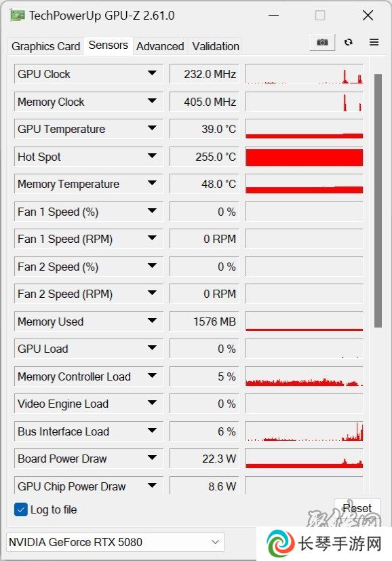The image size is (392, 561).
Task: Switch to the Advanced tab
Action: pos(160,46)
